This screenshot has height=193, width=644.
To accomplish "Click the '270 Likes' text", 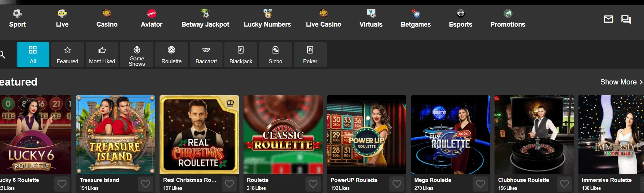I will point(424,188).
